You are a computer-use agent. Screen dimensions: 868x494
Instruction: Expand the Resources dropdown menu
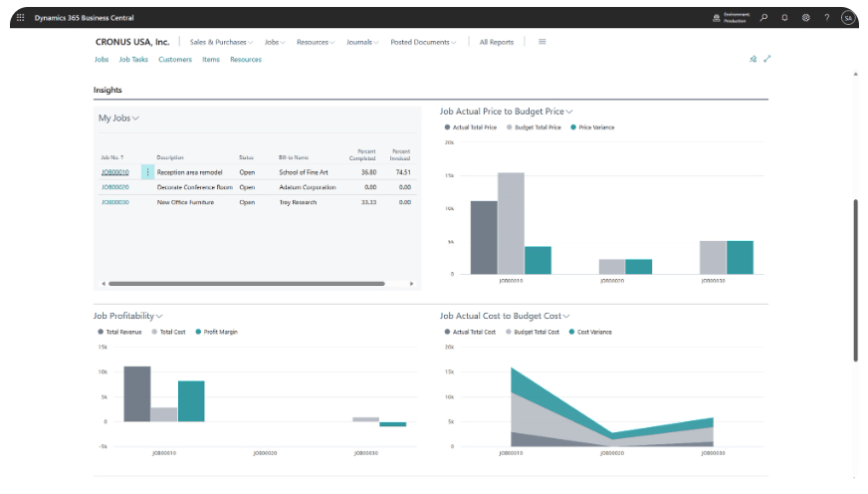click(x=316, y=42)
